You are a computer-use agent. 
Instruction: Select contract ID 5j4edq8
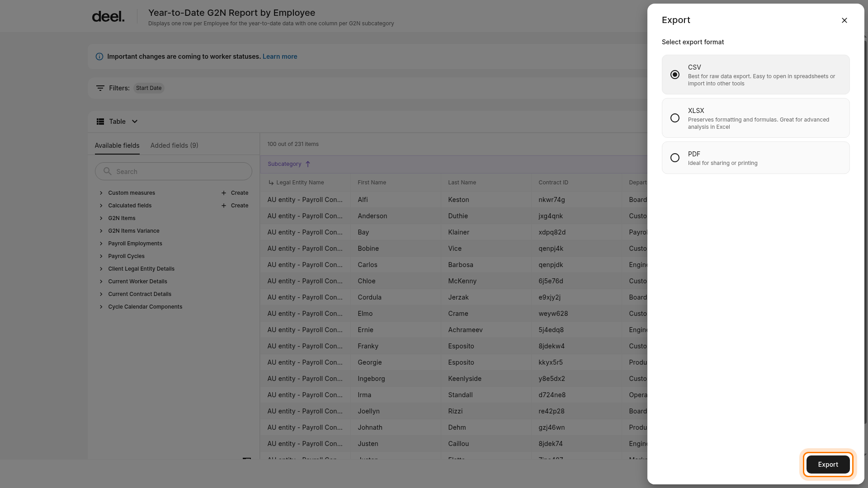click(x=576, y=330)
